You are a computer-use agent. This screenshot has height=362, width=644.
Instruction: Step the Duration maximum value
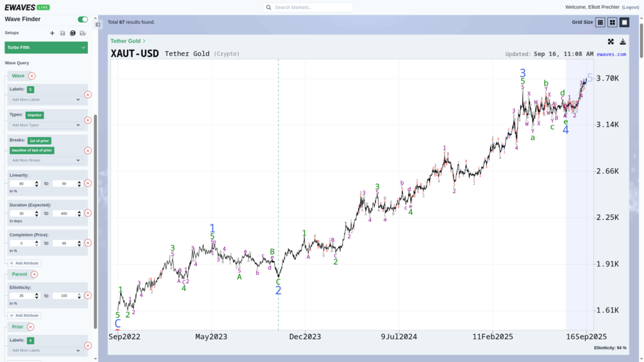coord(79,214)
